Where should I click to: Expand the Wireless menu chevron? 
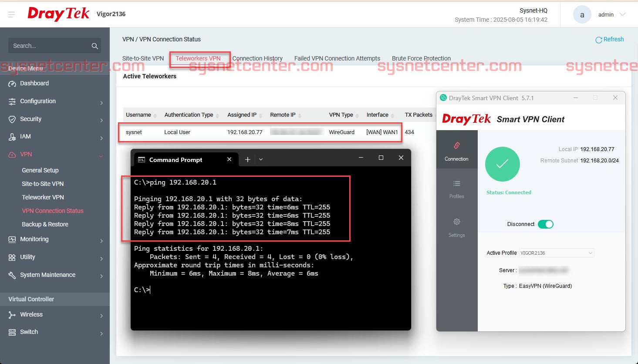pos(101,316)
